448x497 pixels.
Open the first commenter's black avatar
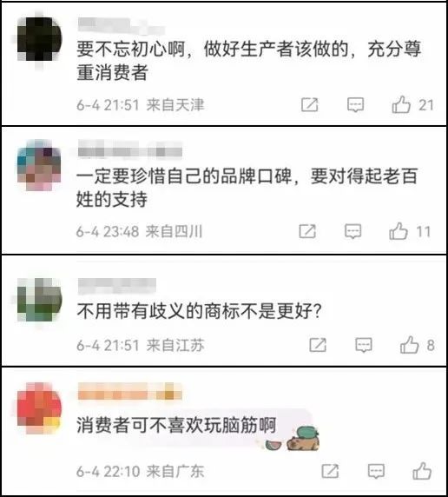(39, 39)
